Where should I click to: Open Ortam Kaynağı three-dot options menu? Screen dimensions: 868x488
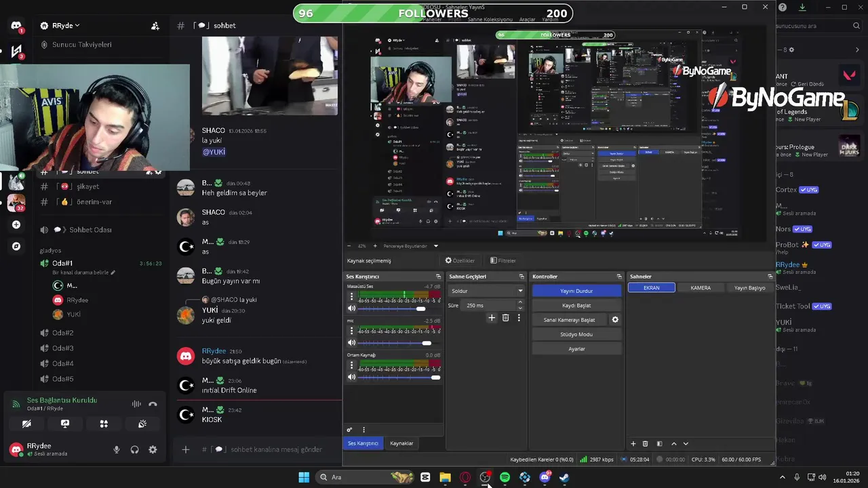pyautogui.click(x=351, y=365)
